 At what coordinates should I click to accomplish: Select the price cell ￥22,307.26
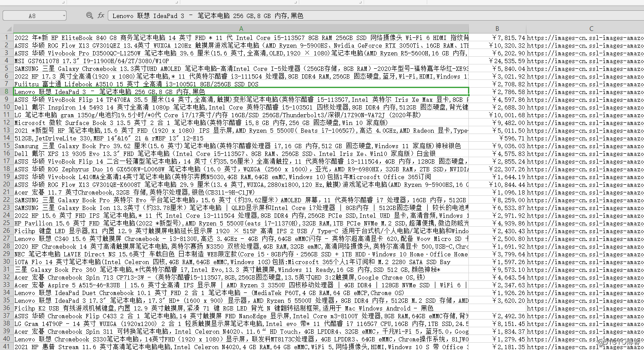[x=497, y=169]
